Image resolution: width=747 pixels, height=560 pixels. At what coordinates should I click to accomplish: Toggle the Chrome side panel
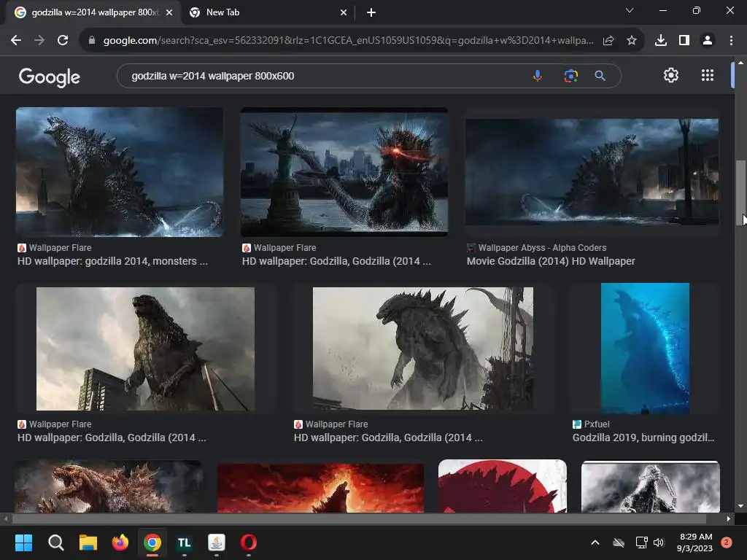(684, 41)
